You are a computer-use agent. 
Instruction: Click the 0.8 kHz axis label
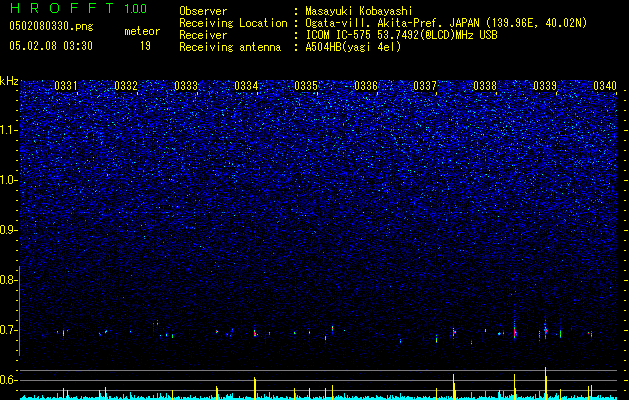click(8, 280)
